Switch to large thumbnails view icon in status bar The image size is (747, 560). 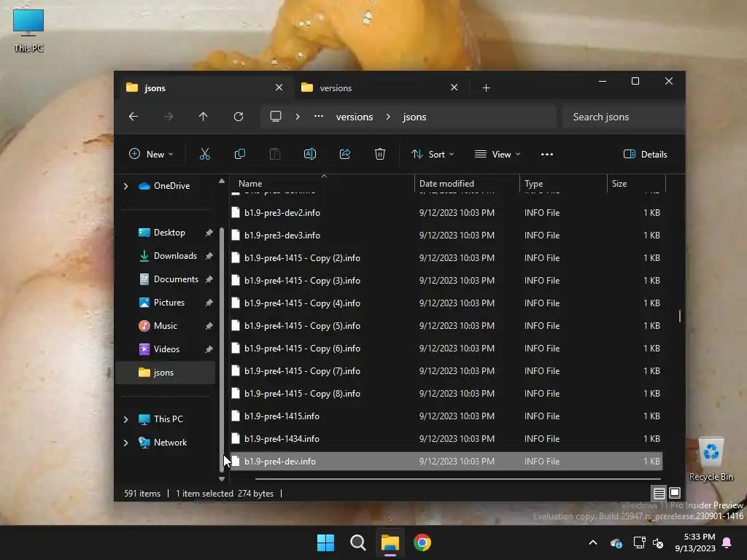coord(675,493)
